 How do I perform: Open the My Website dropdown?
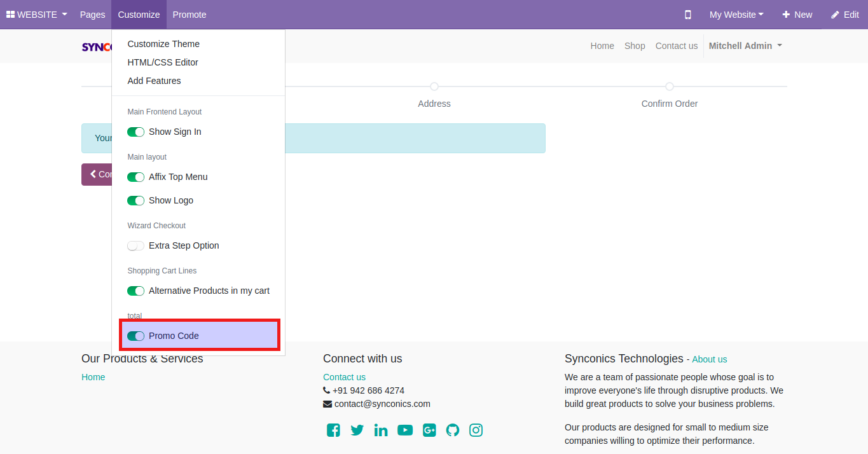[736, 15]
